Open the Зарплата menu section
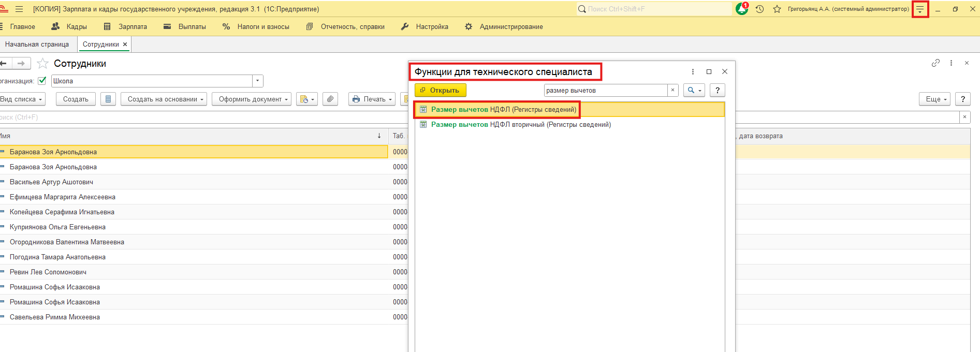980x352 pixels. click(126, 26)
